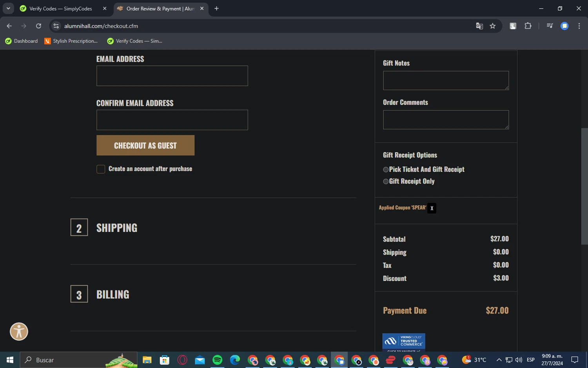Click the Subtotal value $27.00
This screenshot has width=588, height=368.
click(x=499, y=239)
